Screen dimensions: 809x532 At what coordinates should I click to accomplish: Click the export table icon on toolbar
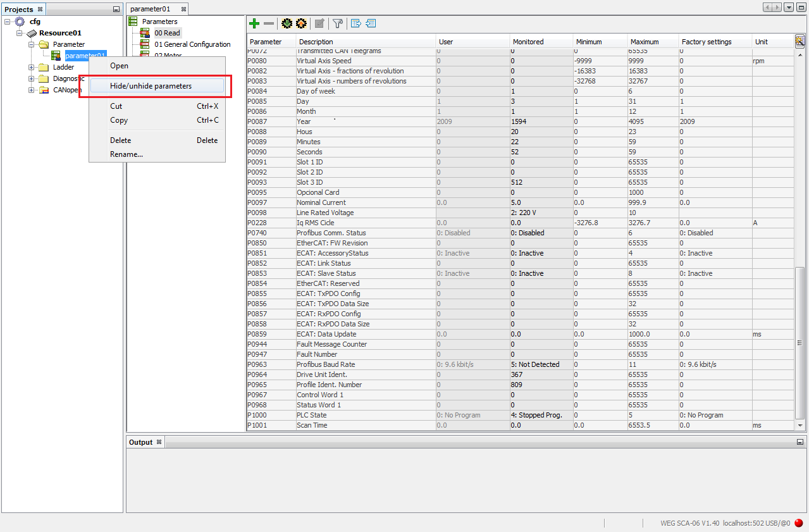click(356, 23)
